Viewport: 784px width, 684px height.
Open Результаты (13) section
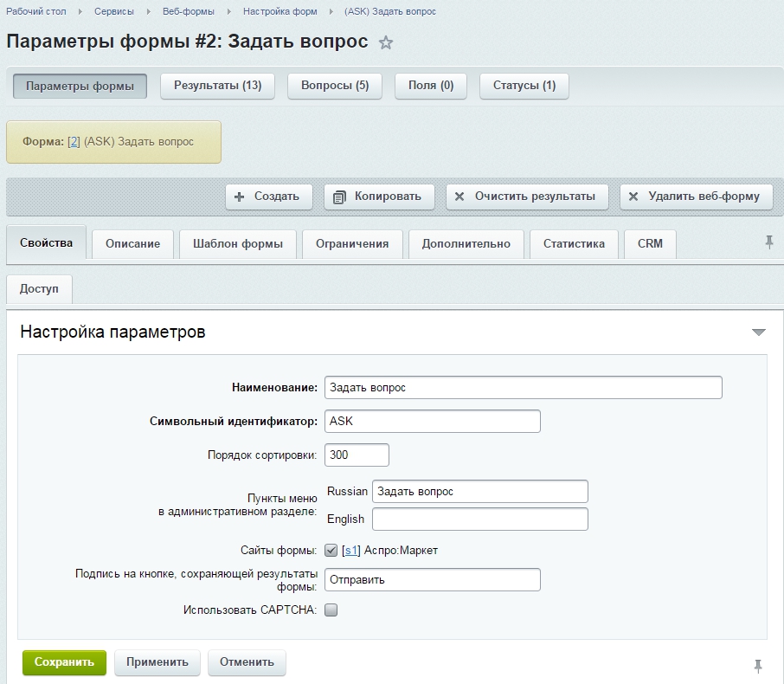[217, 87]
